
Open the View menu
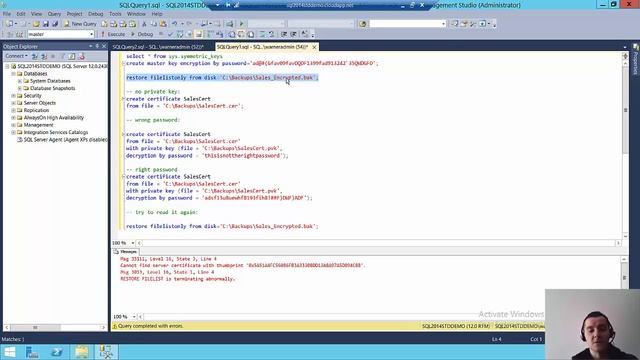pyautogui.click(x=36, y=14)
